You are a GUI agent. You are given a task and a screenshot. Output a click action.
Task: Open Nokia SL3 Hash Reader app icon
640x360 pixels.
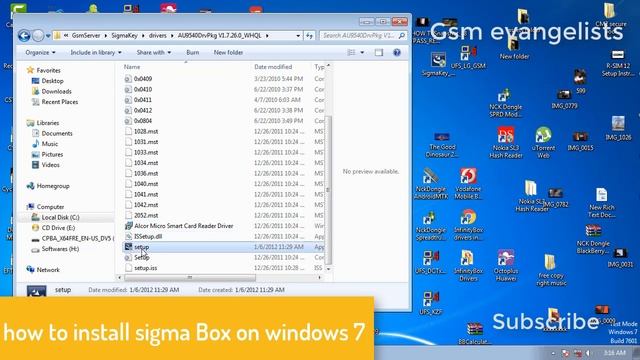[506, 143]
